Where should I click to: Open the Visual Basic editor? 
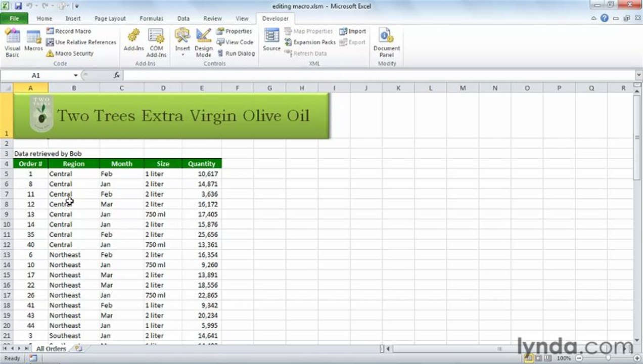[x=12, y=42]
